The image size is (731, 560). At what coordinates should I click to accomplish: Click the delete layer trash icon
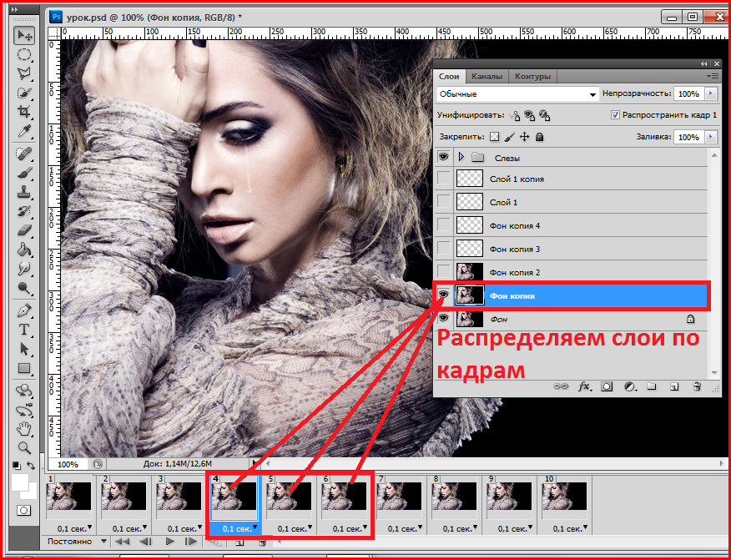(x=696, y=387)
